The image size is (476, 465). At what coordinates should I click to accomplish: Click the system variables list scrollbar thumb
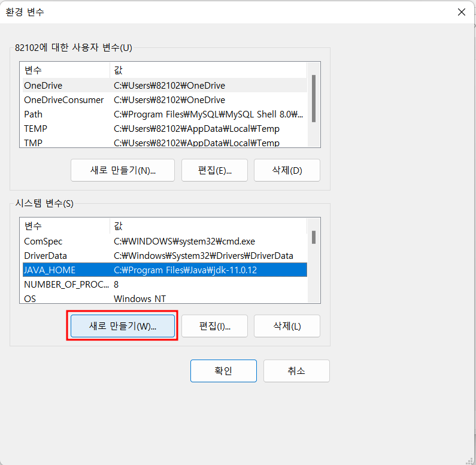[x=314, y=237]
